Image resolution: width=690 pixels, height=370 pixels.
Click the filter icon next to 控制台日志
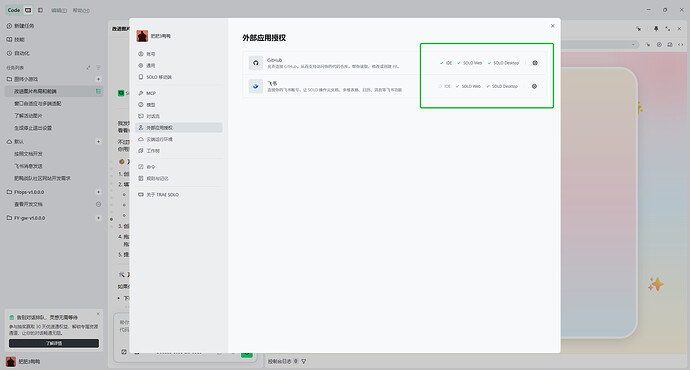(x=304, y=361)
